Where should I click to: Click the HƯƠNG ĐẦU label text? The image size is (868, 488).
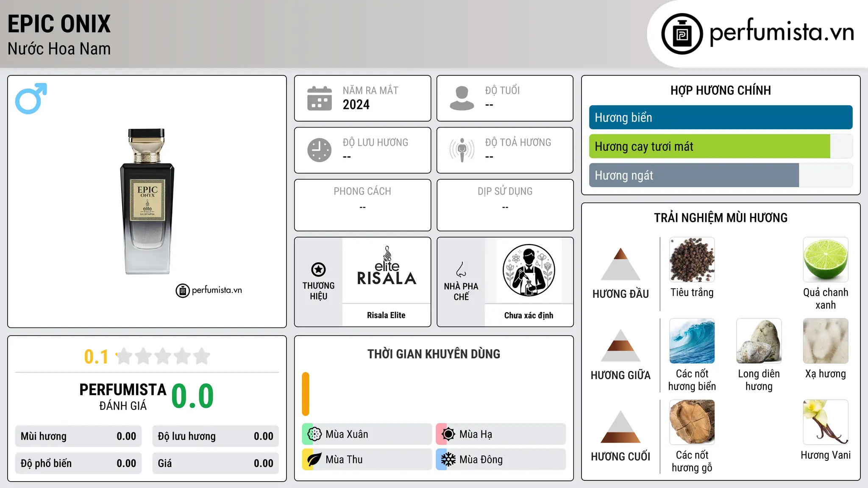[620, 294]
